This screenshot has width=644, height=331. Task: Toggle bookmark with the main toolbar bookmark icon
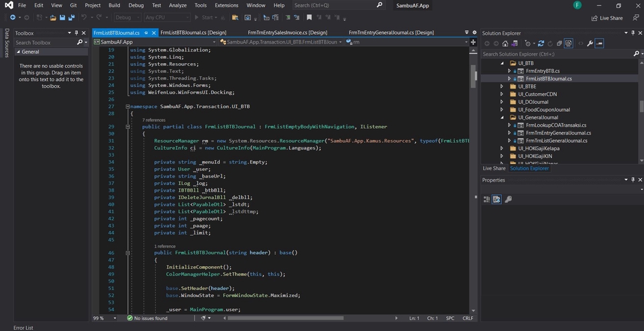click(x=309, y=17)
